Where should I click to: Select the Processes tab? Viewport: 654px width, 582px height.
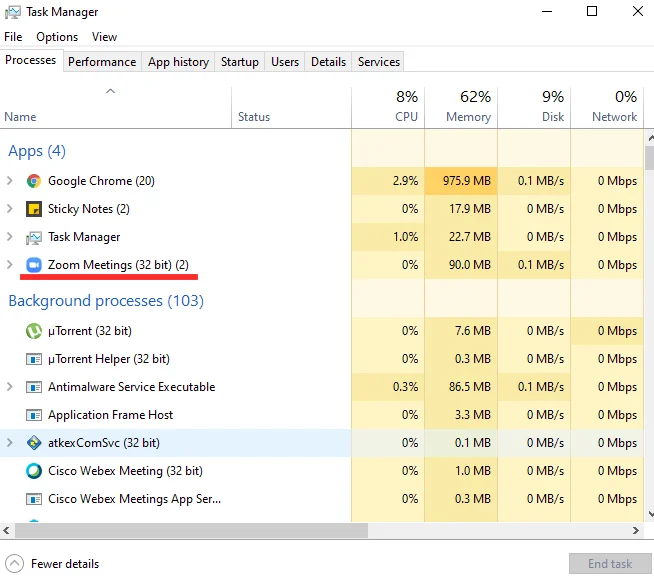[x=30, y=60]
